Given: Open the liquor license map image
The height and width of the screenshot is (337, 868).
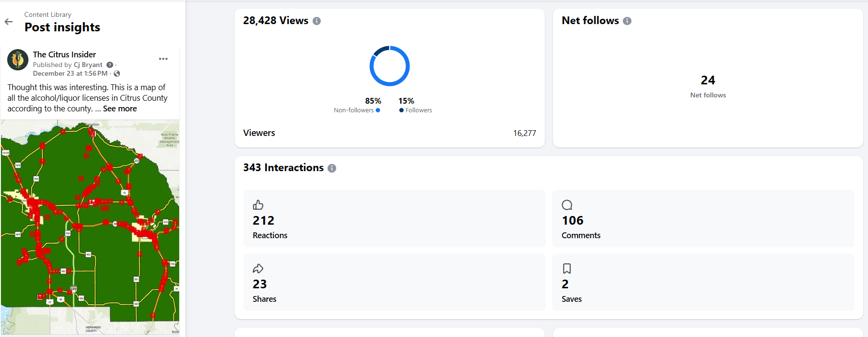Looking at the screenshot, I should pos(90,227).
